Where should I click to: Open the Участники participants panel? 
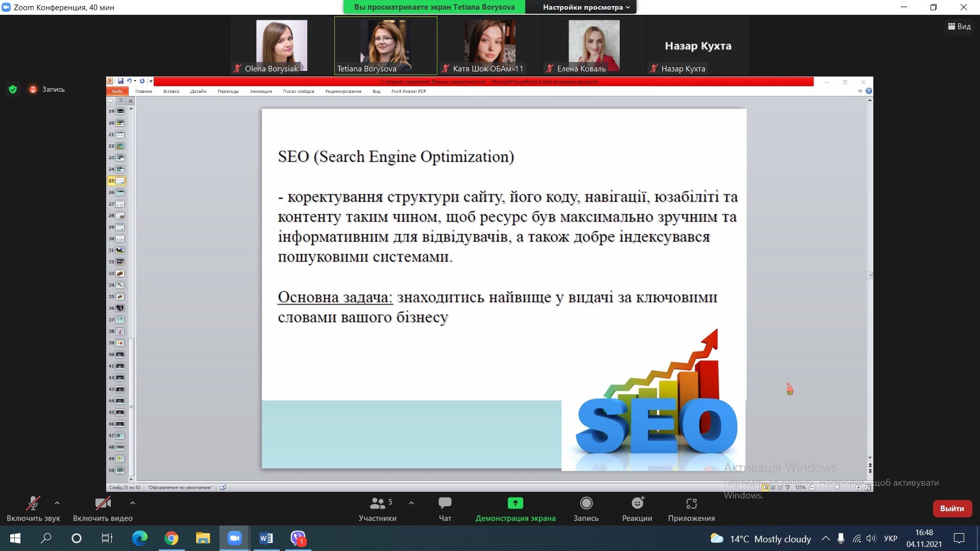click(x=378, y=509)
